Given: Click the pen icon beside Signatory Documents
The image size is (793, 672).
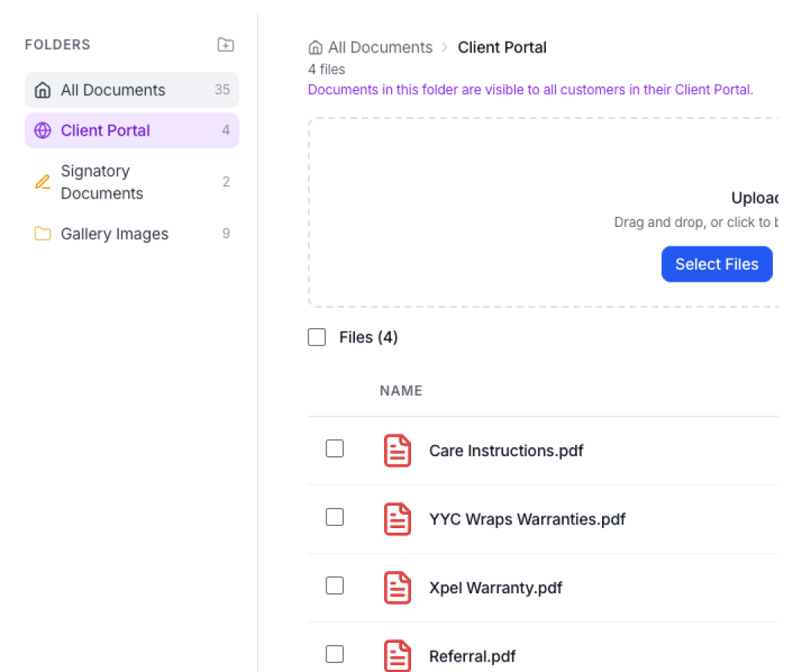Looking at the screenshot, I should (43, 181).
